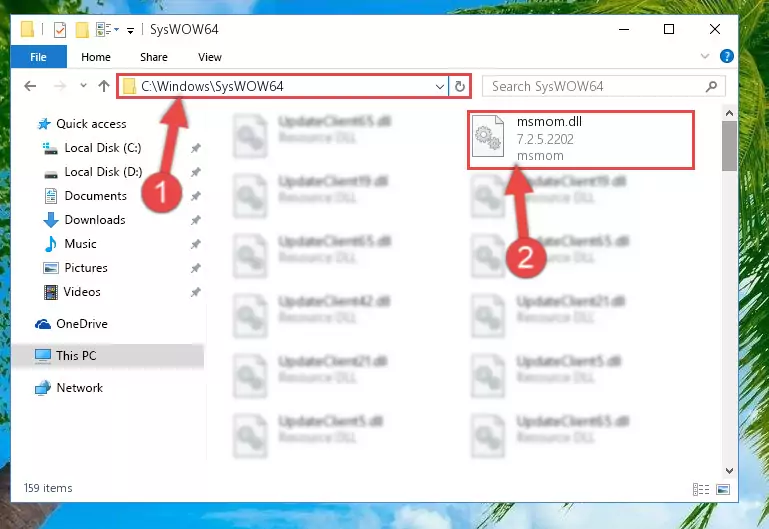This screenshot has height=529, width=769.
Task: Expand the ribbon with the chevron
Action: pos(705,56)
